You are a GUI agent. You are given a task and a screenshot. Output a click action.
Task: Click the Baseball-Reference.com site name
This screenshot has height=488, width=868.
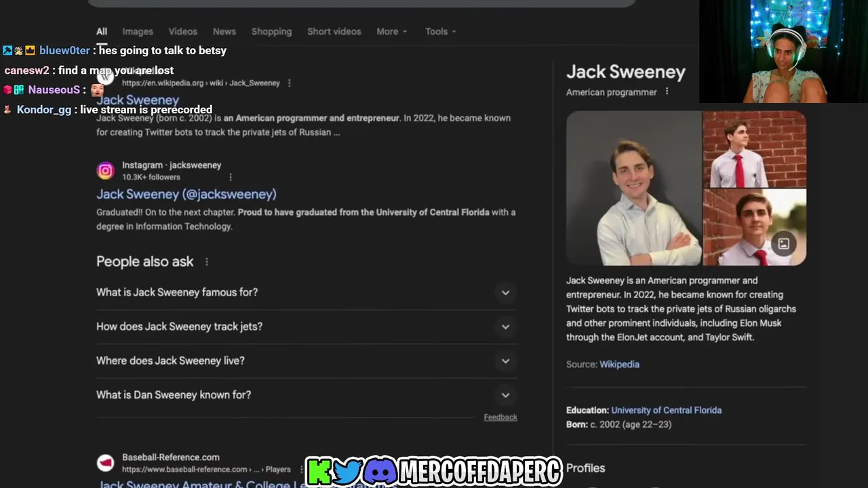click(x=171, y=457)
